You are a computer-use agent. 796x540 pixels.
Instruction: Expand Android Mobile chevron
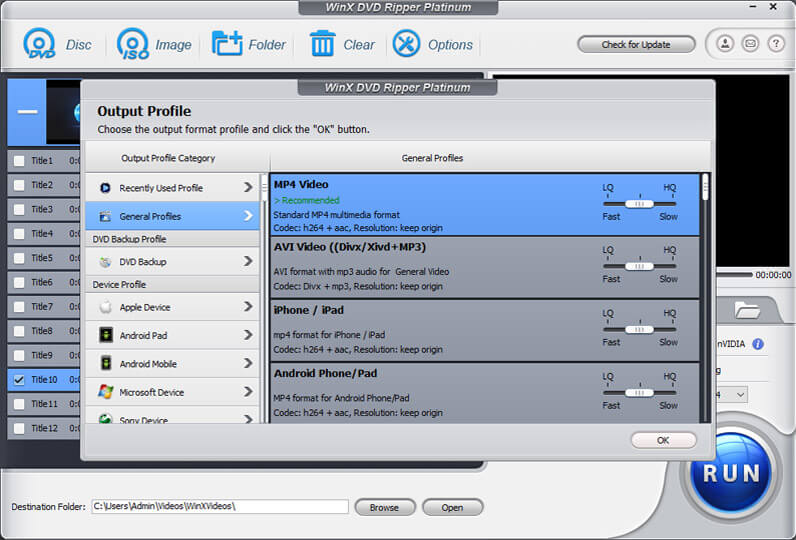pyautogui.click(x=248, y=363)
